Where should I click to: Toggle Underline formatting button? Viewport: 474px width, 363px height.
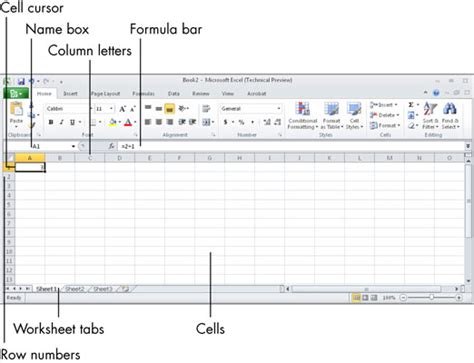tap(72, 122)
